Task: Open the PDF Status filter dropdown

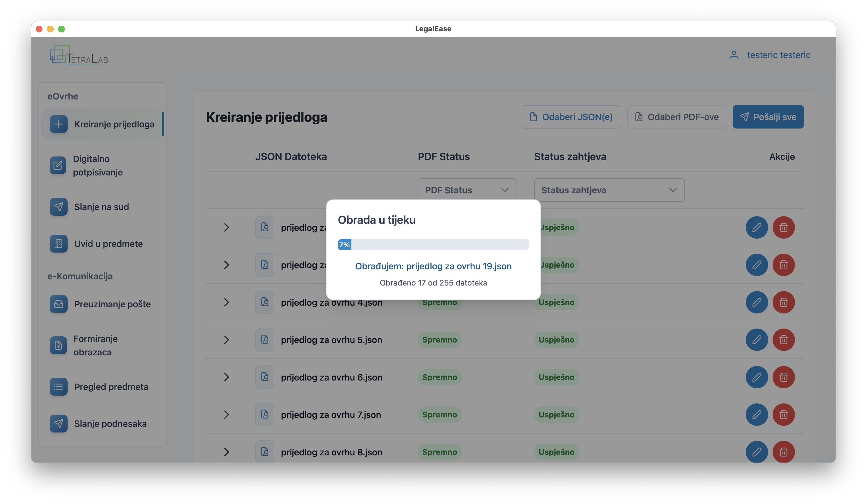Action: pyautogui.click(x=466, y=190)
